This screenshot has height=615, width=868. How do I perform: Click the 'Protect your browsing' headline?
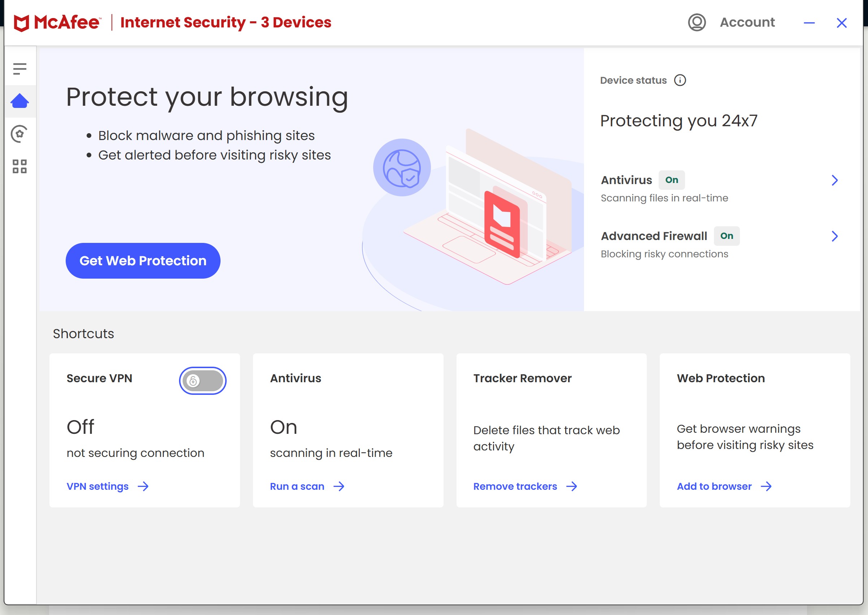207,98
